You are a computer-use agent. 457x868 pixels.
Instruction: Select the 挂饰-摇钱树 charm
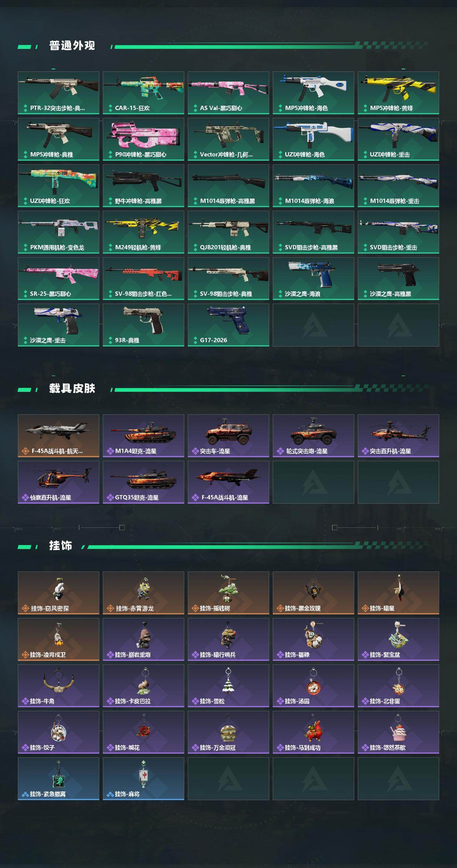tap(228, 593)
